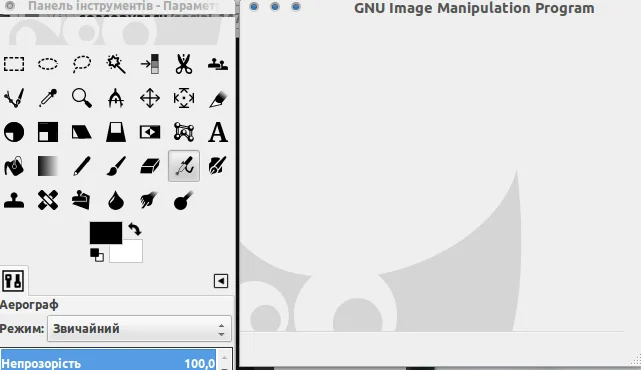The width and height of the screenshot is (641, 370).
Task: Select the Heal bandage tool
Action: pyautogui.click(x=48, y=200)
